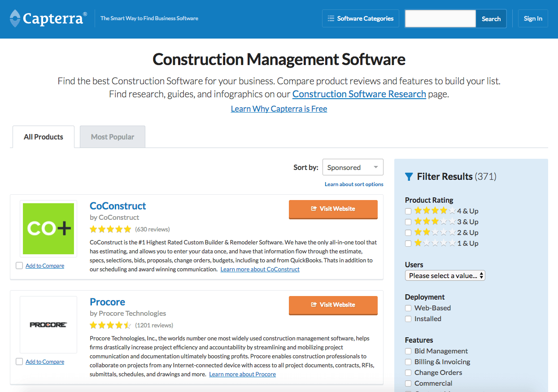
Task: Click the Capterra logo
Action: [x=48, y=18]
